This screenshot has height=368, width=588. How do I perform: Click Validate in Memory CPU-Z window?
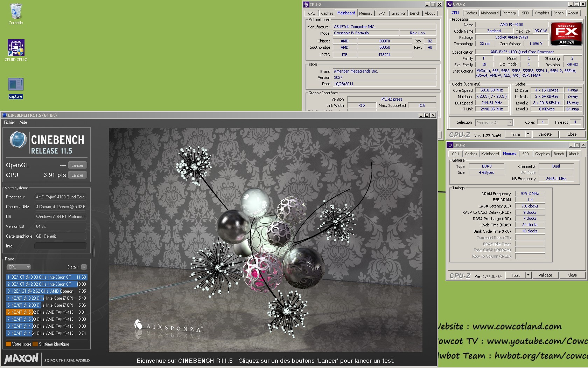pos(545,275)
